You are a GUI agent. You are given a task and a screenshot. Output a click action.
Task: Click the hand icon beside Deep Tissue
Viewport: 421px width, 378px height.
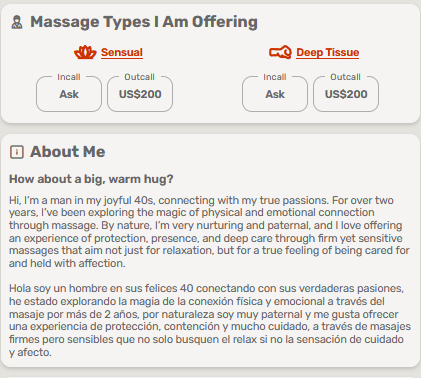pos(280,52)
